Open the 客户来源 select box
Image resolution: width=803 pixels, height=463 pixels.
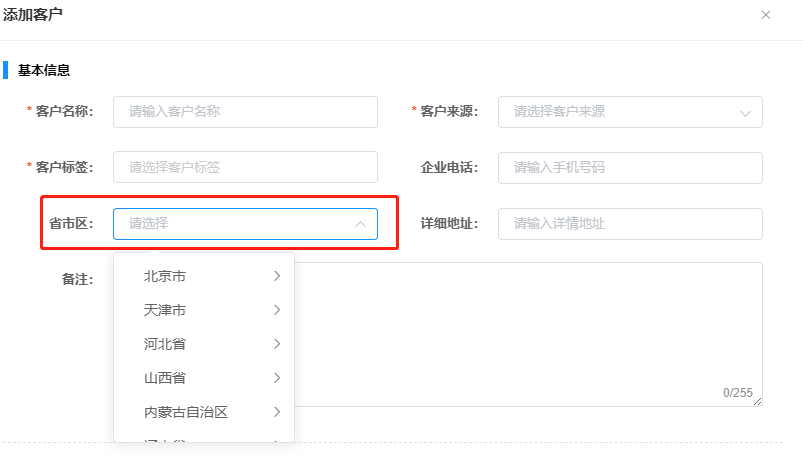(630, 112)
